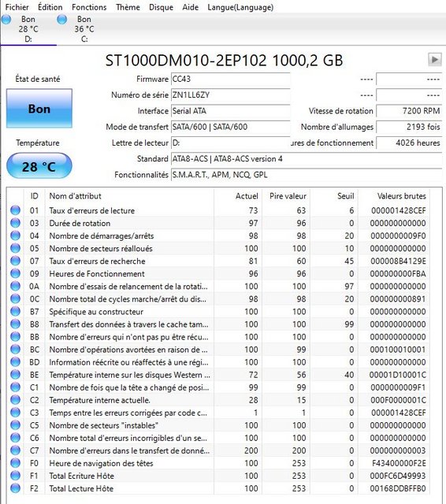Click the next disk arrow button

coord(435,60)
